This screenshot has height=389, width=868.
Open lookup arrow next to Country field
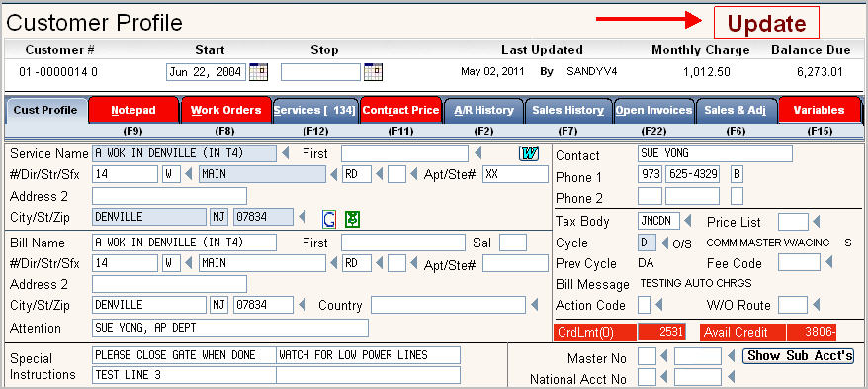coord(534,304)
